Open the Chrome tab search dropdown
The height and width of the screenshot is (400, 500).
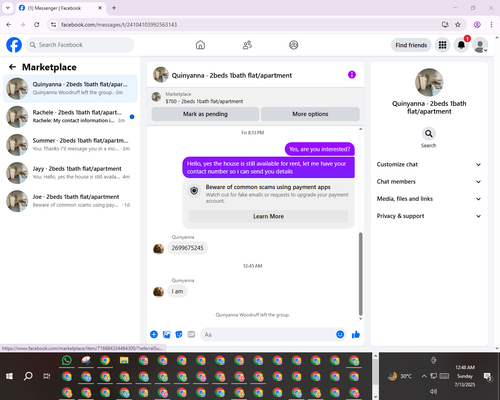click(x=8, y=8)
